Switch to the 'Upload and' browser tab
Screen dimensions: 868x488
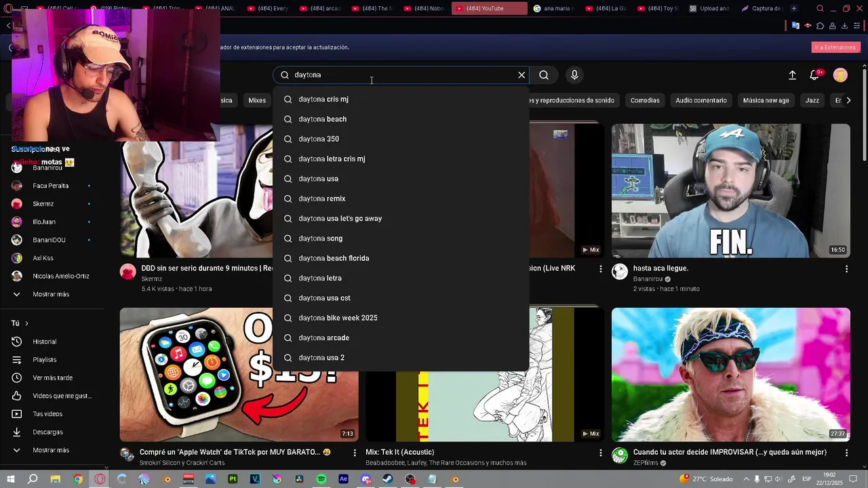(709, 8)
